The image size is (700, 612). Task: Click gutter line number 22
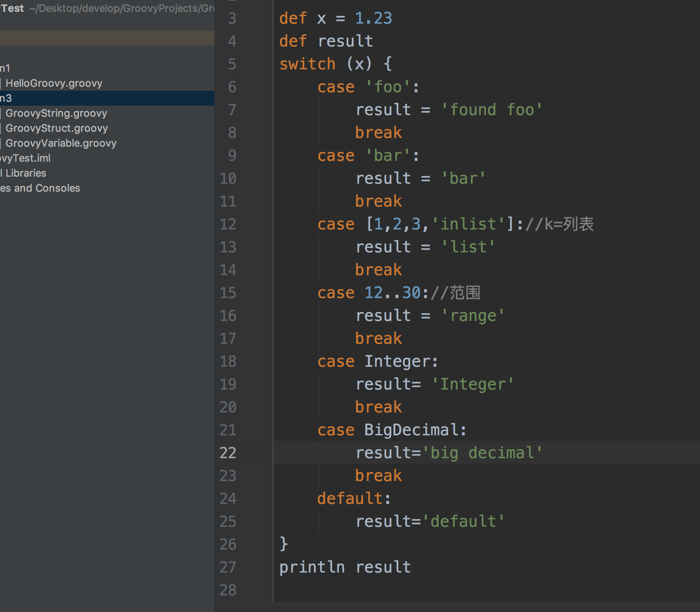[x=228, y=453]
